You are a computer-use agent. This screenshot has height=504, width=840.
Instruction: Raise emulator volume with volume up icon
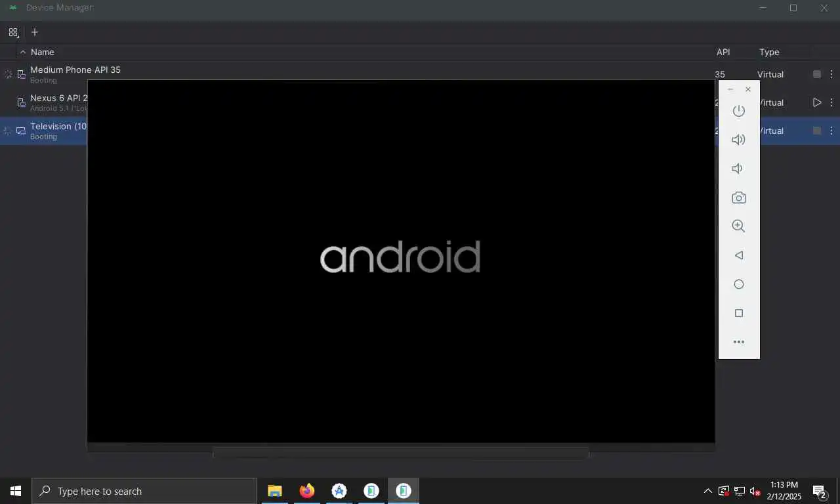(x=739, y=140)
